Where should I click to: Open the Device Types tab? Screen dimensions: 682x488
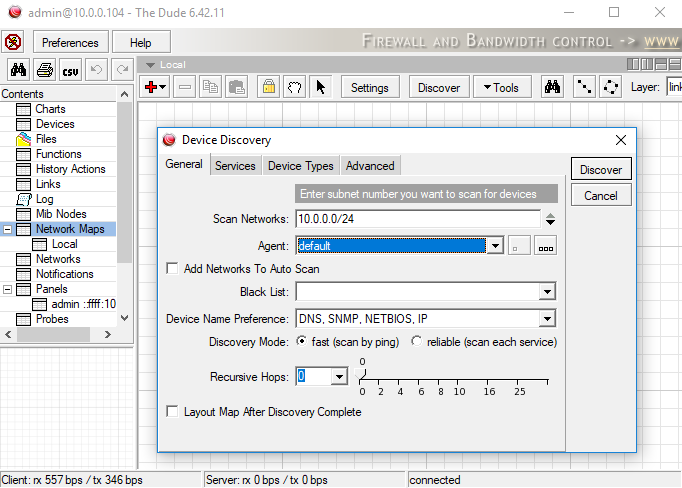click(300, 166)
